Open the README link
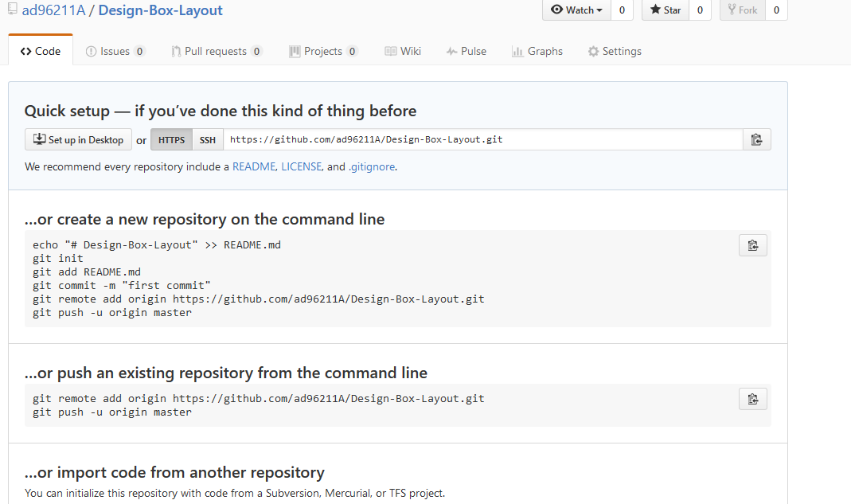 pyautogui.click(x=254, y=167)
